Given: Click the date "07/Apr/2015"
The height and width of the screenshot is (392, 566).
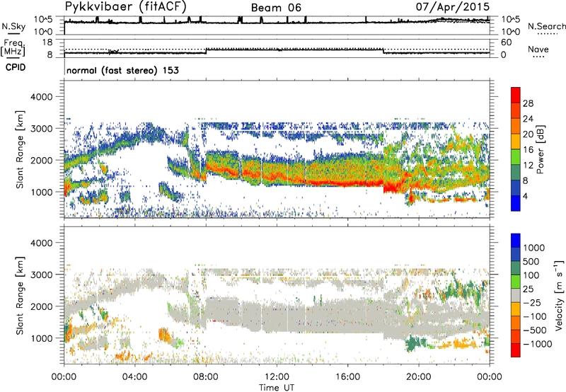Looking at the screenshot, I should coord(453,6).
